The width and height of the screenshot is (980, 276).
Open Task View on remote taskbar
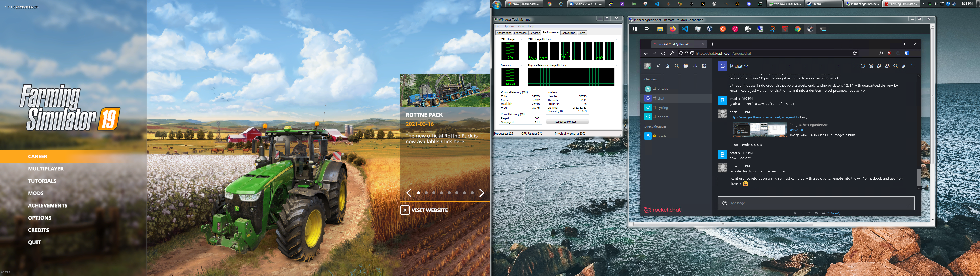647,29
